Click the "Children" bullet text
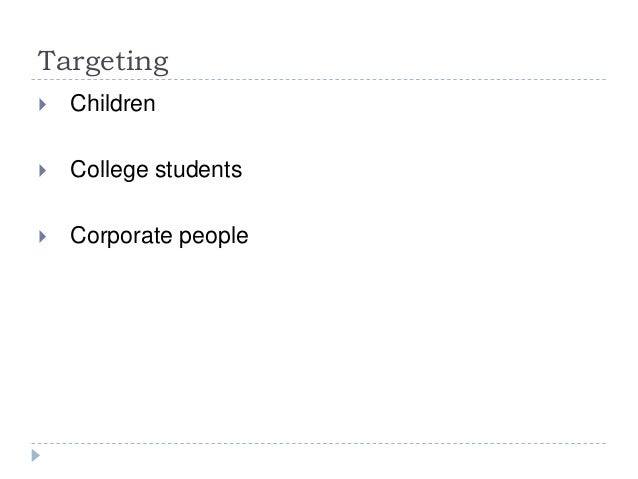 point(112,103)
